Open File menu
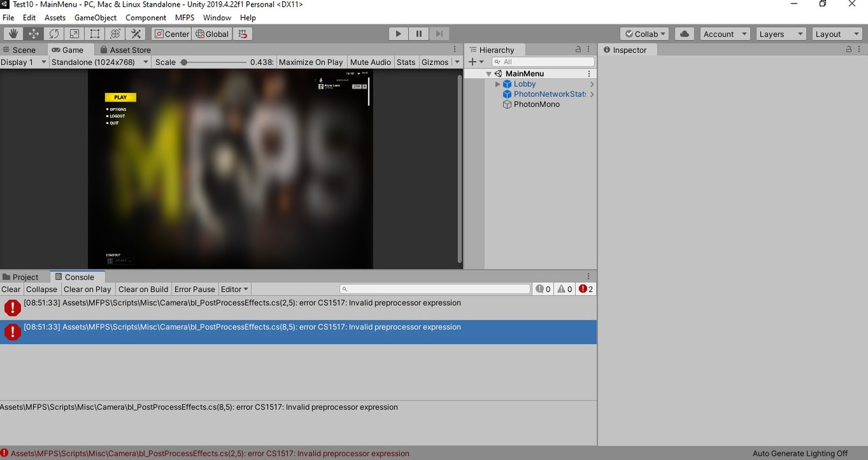Image resolution: width=868 pixels, height=460 pixels. (x=8, y=18)
